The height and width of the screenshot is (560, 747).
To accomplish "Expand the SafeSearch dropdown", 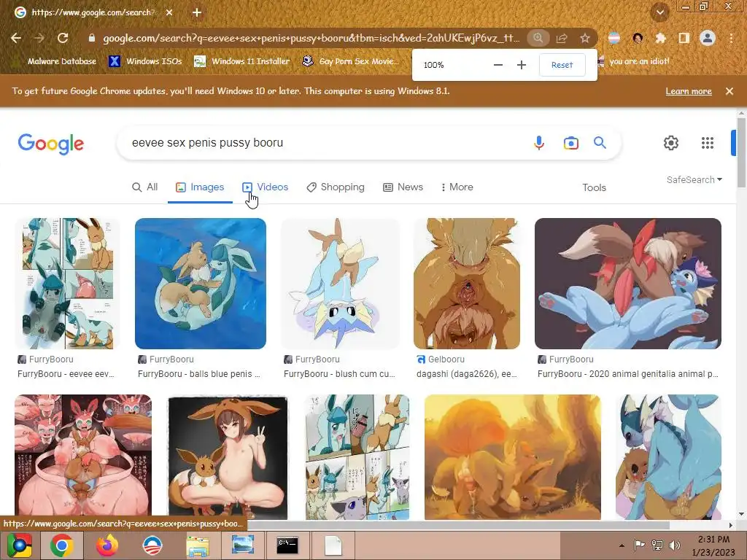I will pyautogui.click(x=694, y=180).
